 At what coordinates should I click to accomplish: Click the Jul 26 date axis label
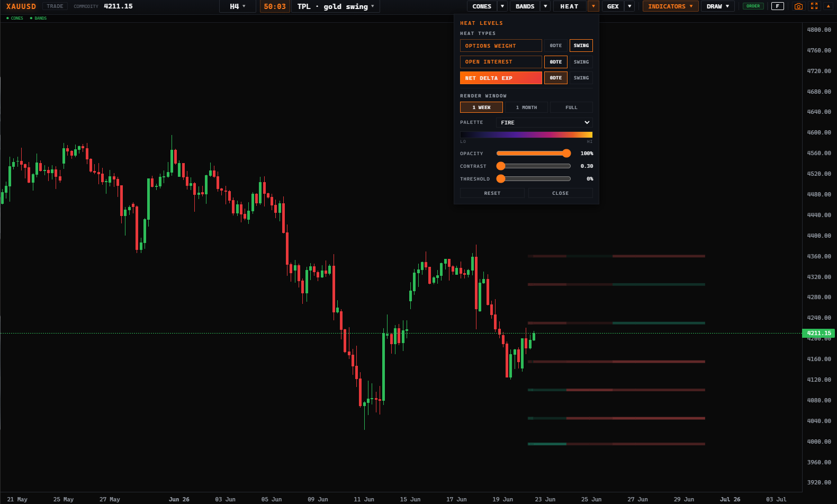[730, 499]
